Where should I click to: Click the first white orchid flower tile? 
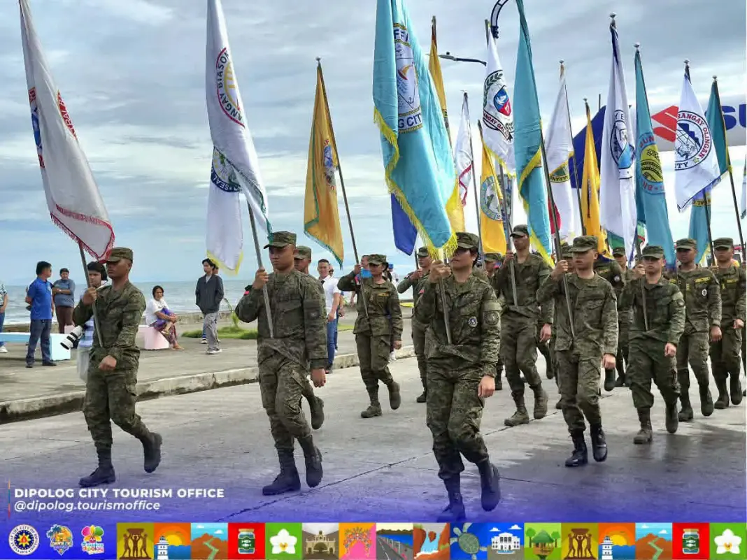coord(283,541)
